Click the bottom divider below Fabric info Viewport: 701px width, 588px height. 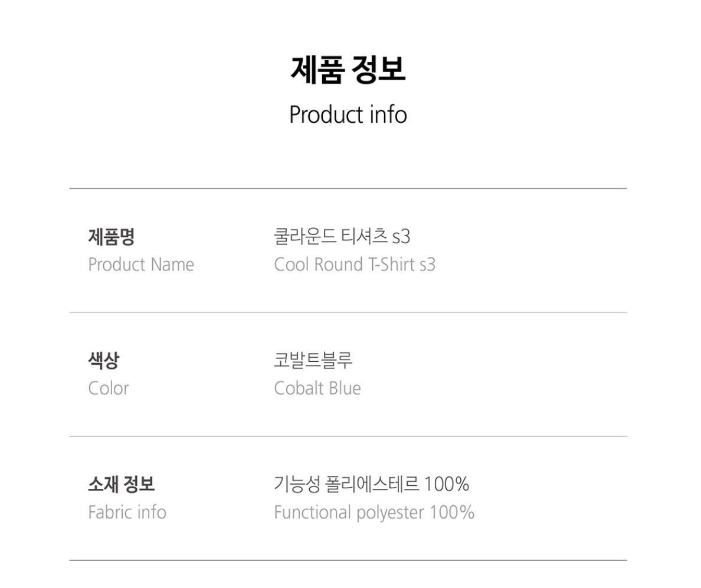pyautogui.click(x=348, y=560)
